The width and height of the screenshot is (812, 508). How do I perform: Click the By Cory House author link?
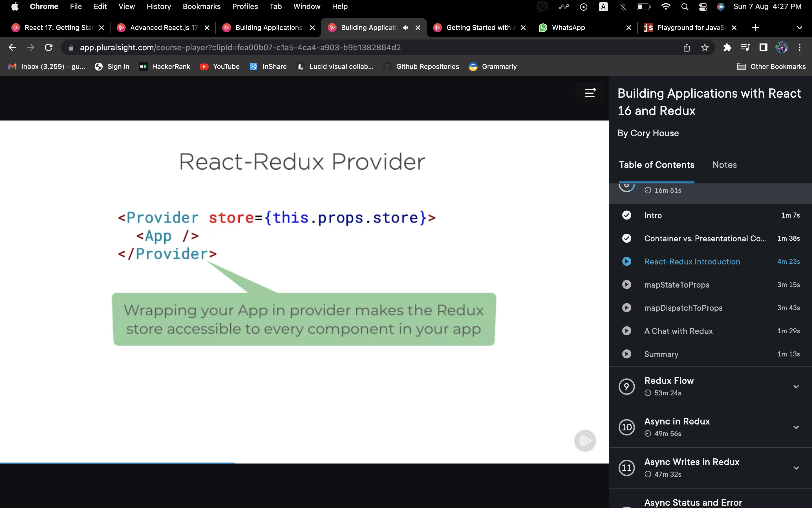(x=648, y=133)
